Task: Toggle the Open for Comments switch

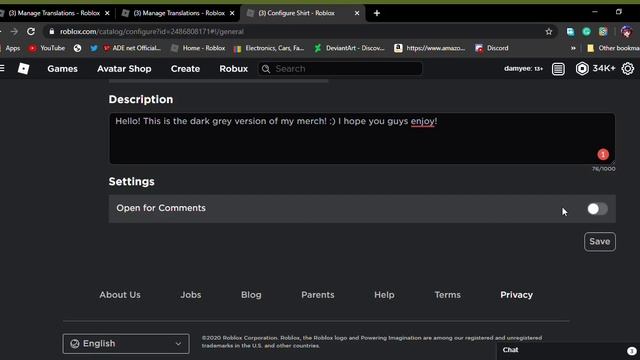Action: [x=597, y=209]
